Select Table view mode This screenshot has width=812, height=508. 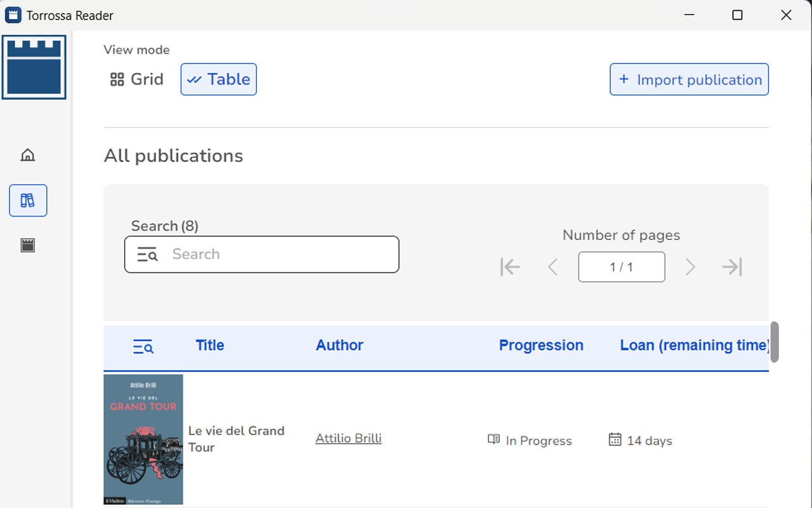[x=219, y=79]
